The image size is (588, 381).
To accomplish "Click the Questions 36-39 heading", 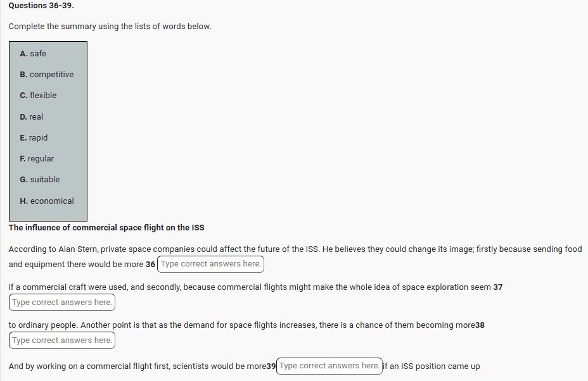I will coord(37,6).
